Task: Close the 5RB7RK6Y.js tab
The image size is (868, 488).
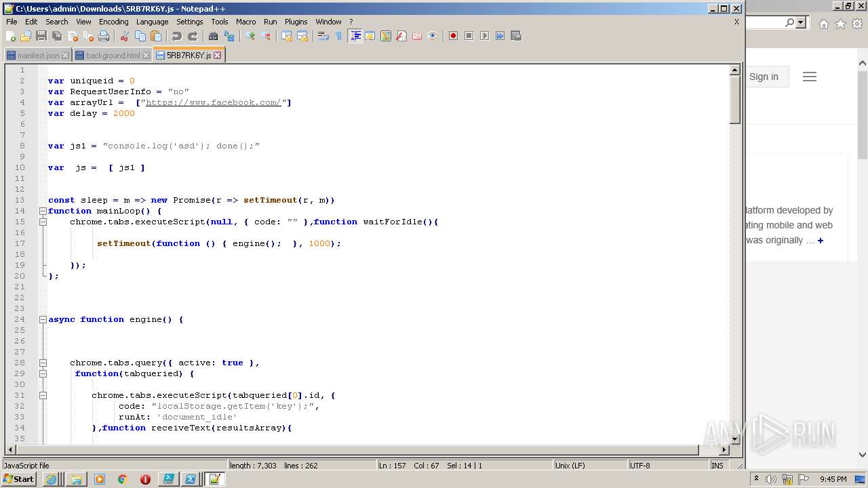Action: point(217,56)
